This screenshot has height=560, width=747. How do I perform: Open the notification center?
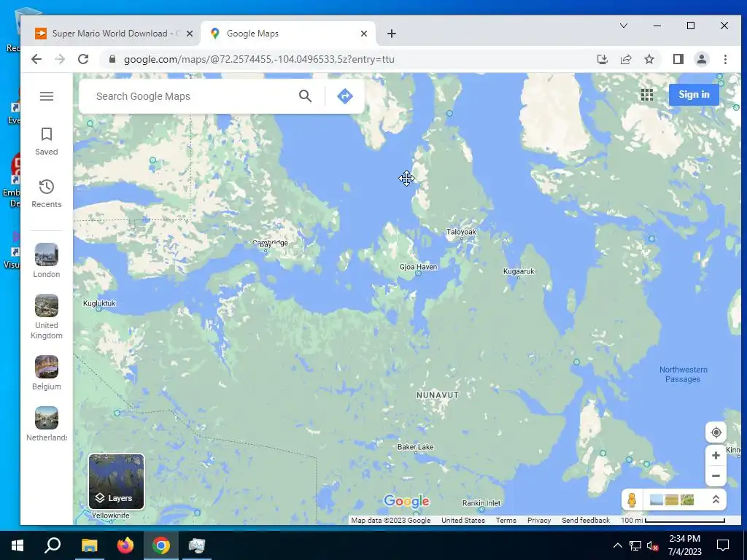pos(723,545)
